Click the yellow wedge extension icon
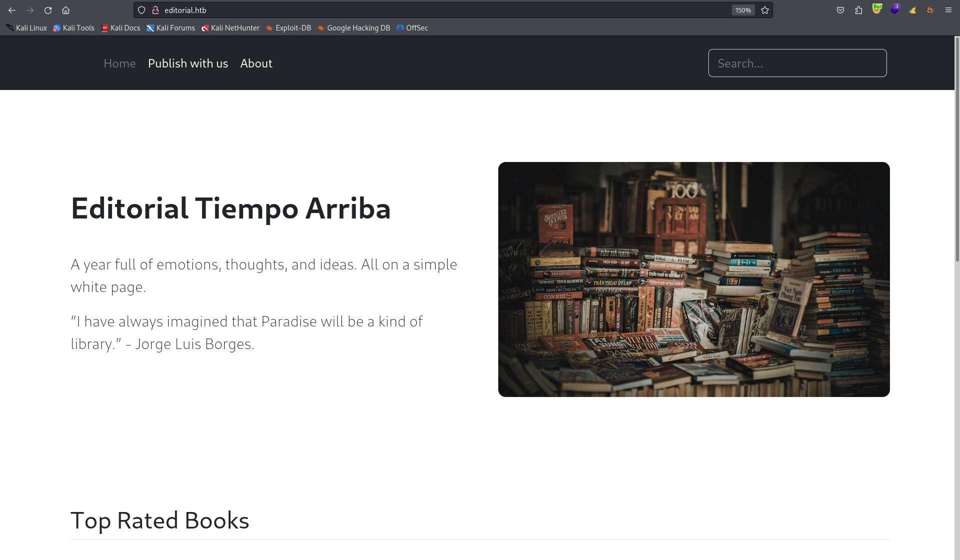 (x=912, y=10)
